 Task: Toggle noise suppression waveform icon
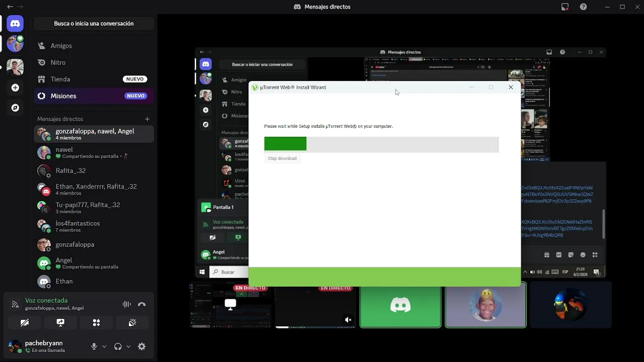[126, 304]
